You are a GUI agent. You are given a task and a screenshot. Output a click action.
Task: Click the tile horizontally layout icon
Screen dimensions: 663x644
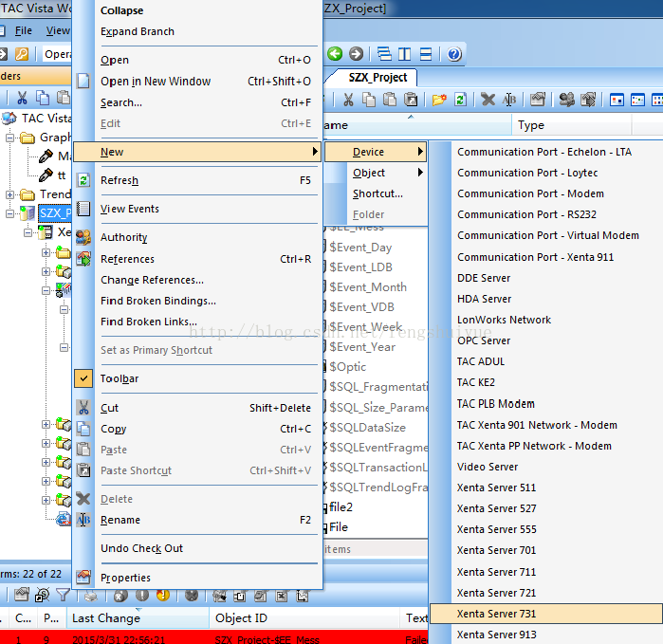[x=426, y=54]
